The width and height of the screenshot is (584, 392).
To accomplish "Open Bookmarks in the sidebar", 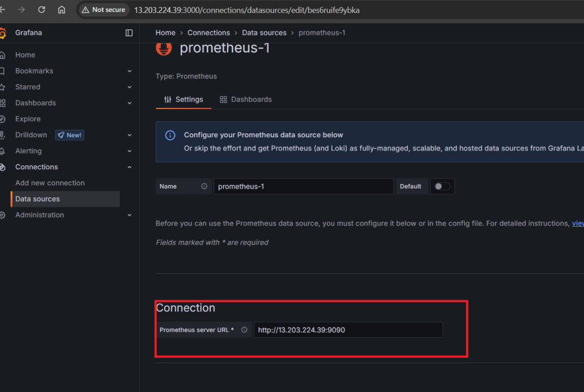I will [x=34, y=71].
